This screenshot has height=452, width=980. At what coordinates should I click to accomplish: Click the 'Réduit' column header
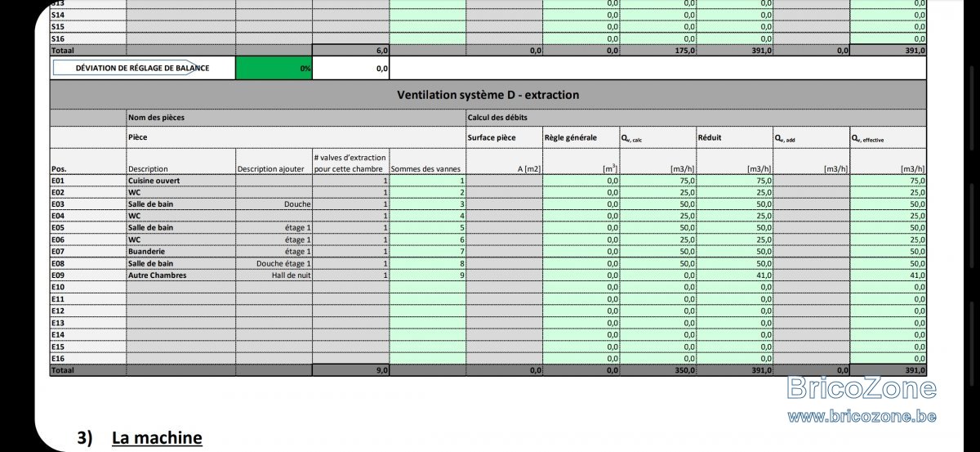point(710,137)
